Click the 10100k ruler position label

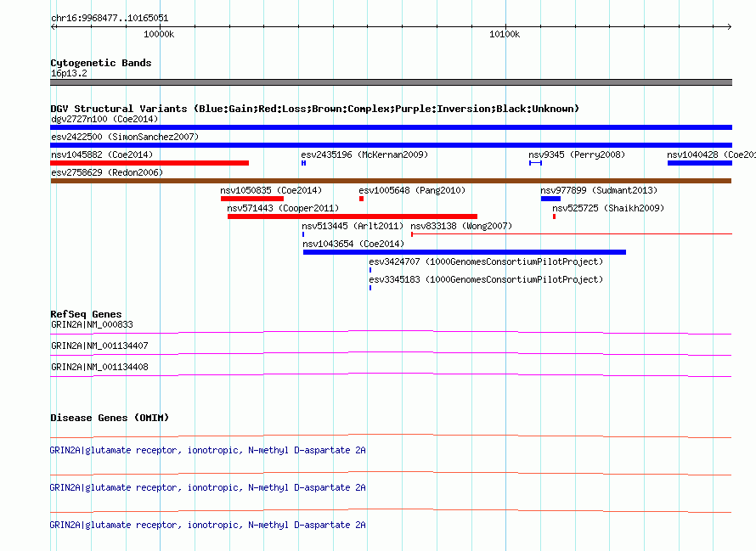(505, 34)
